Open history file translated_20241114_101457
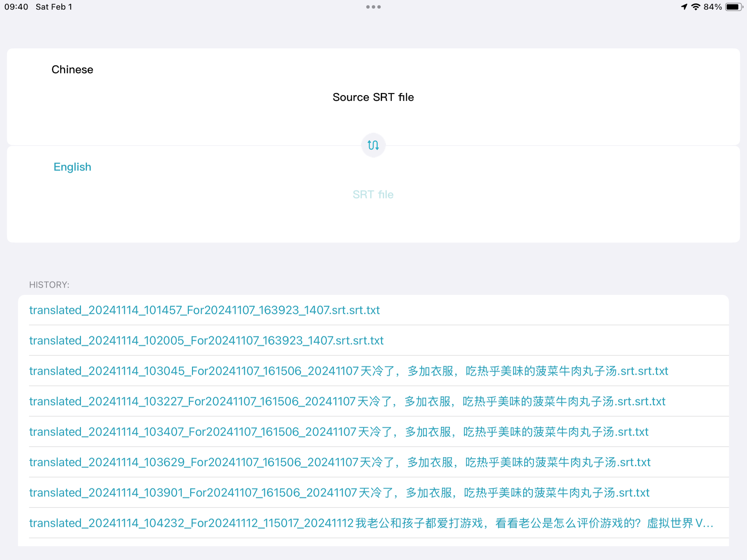Screen dimensions: 747x560 (204, 310)
